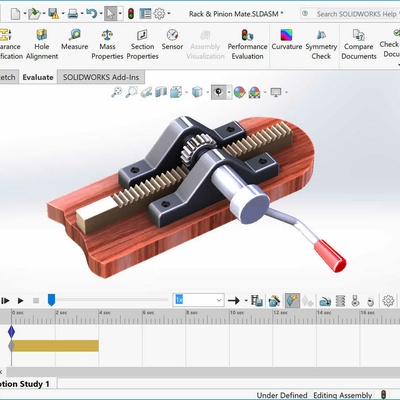Image resolution: width=400 pixels, height=400 pixels.
Task: Play the motion study animation
Action: click(x=20, y=301)
